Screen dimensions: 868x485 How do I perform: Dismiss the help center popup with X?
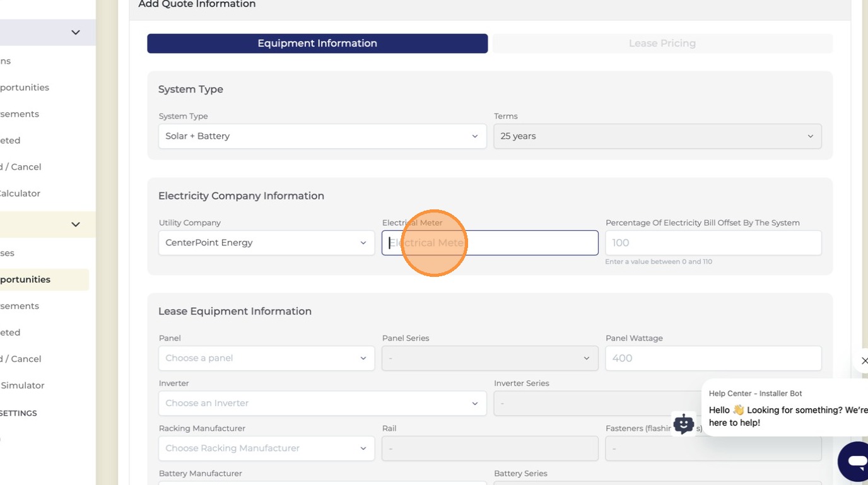tap(864, 361)
